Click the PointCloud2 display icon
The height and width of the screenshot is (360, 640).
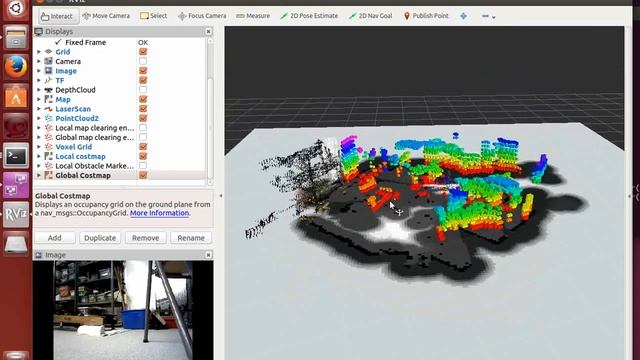(x=49, y=118)
